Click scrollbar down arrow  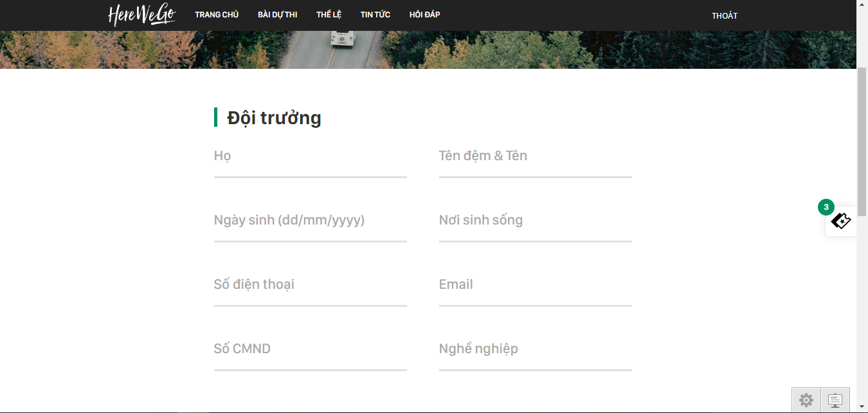[862, 407]
